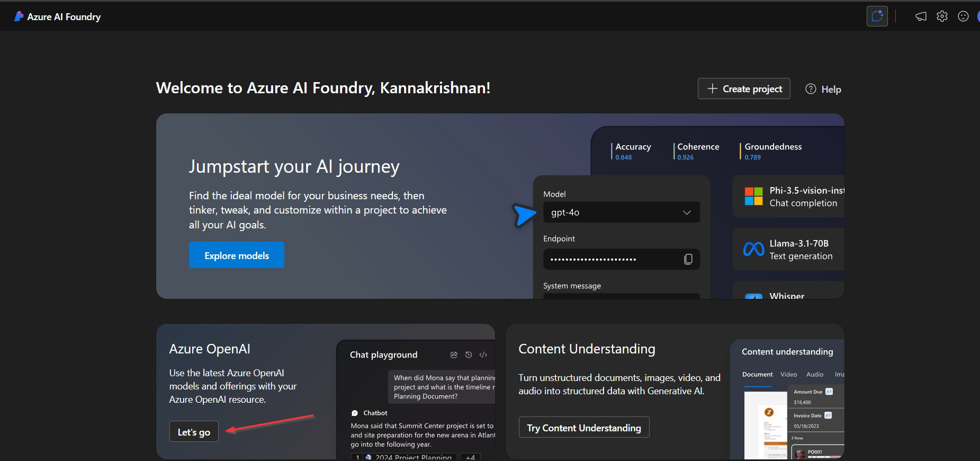Click the Groundedness 0.789 metric
Viewport: 980px width, 461px height.
coord(771,151)
